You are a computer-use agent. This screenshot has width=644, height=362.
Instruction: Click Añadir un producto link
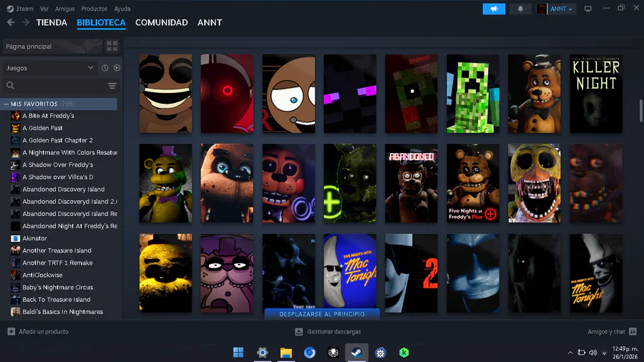tap(44, 332)
